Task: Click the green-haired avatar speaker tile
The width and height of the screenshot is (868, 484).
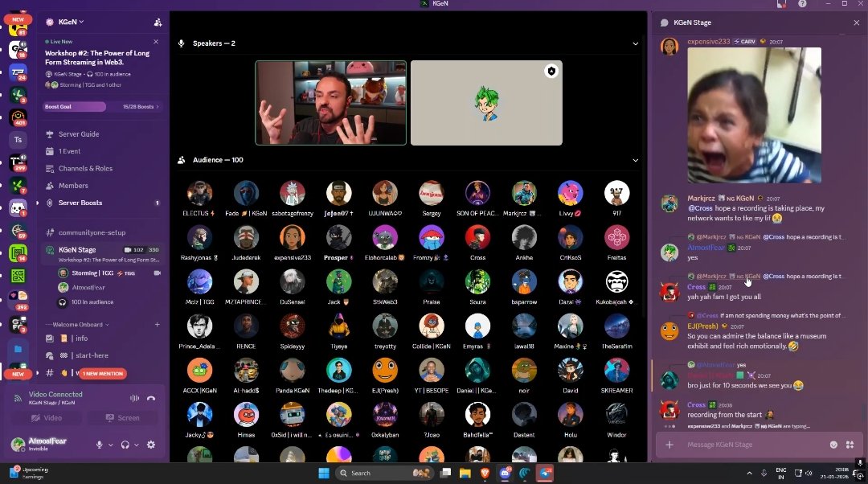Action: point(486,103)
